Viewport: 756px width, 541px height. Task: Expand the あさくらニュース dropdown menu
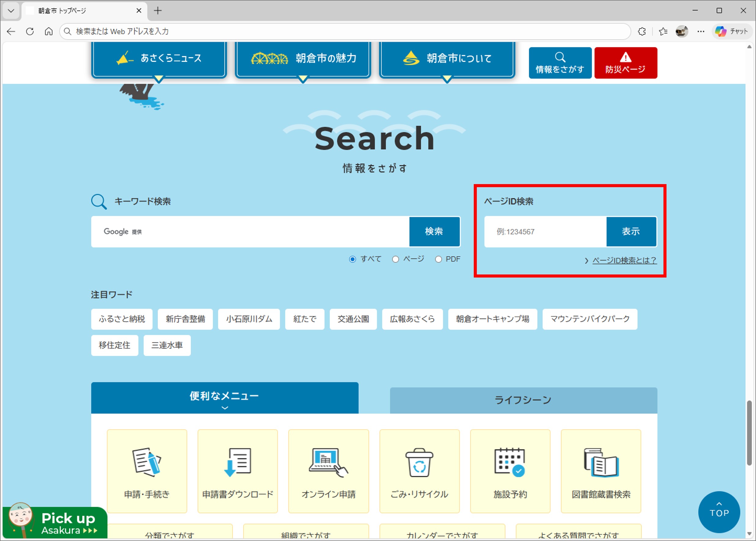pos(159,59)
